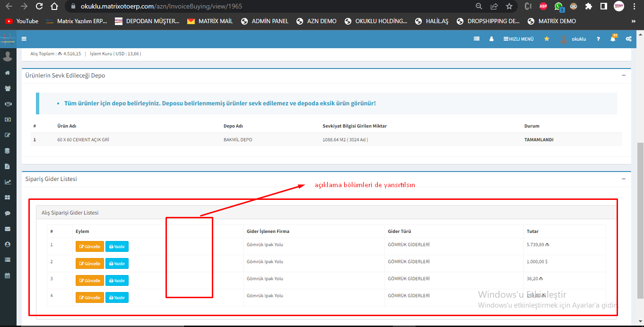
Task: Open the notifications bell icon
Action: click(613, 39)
